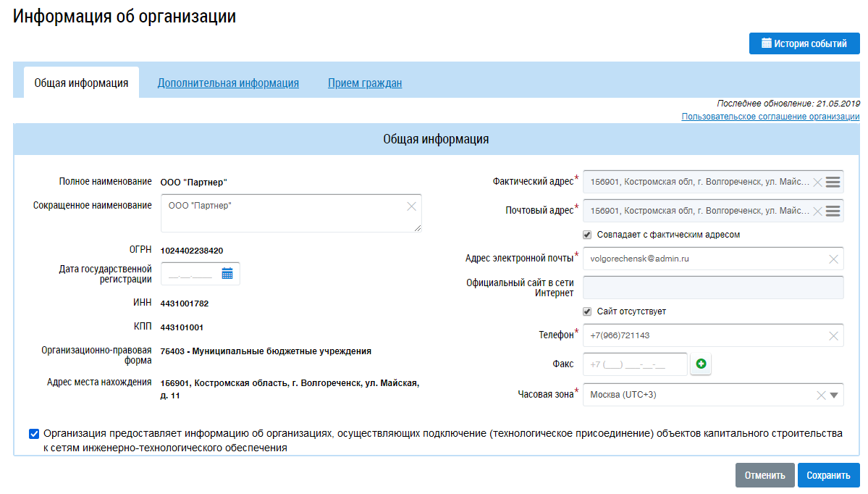The height and width of the screenshot is (494, 868).
Task: Open address list menu for Фактический адрес
Action: 833,182
